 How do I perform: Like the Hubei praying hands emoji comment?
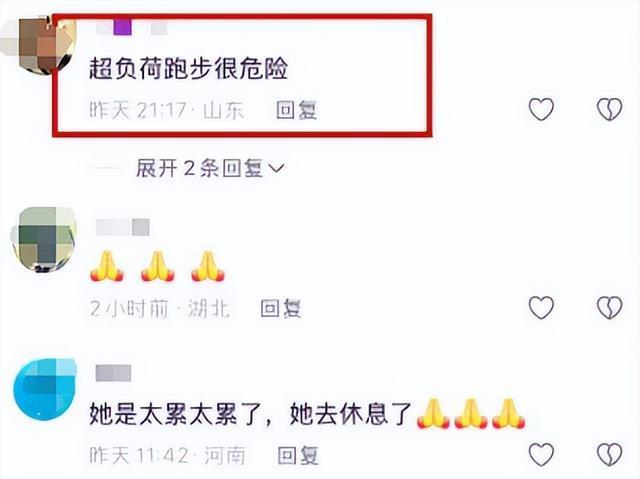point(541,307)
